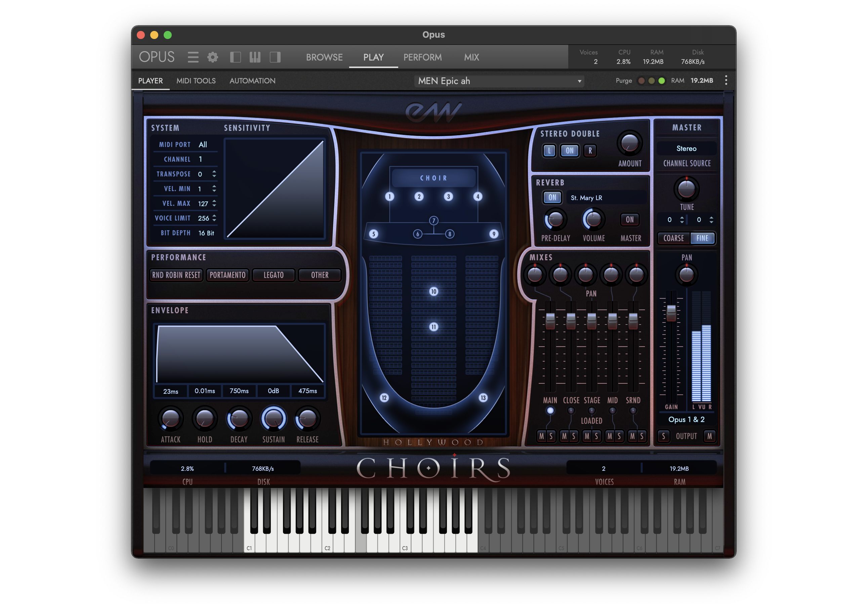Click the green Purge indicator dot
The width and height of the screenshot is (868, 608).
[662, 81]
